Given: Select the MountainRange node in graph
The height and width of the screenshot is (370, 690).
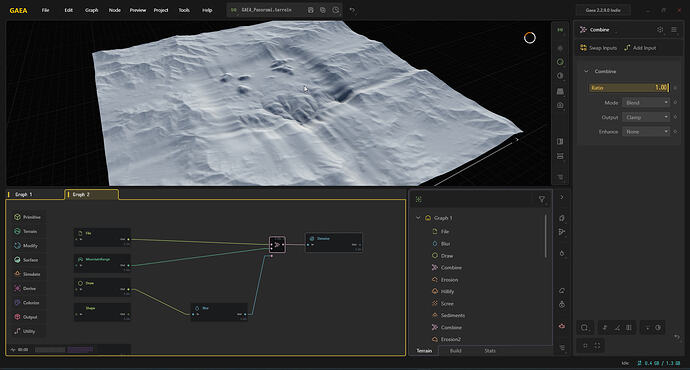Looking at the screenshot, I should click(102, 263).
